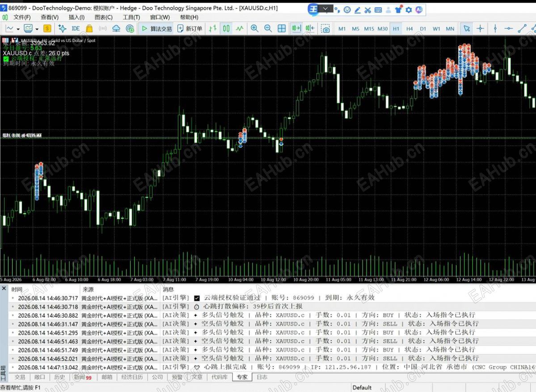Select the crosshair tool
Screen dimensions: 536x392
pyautogui.click(x=480, y=29)
